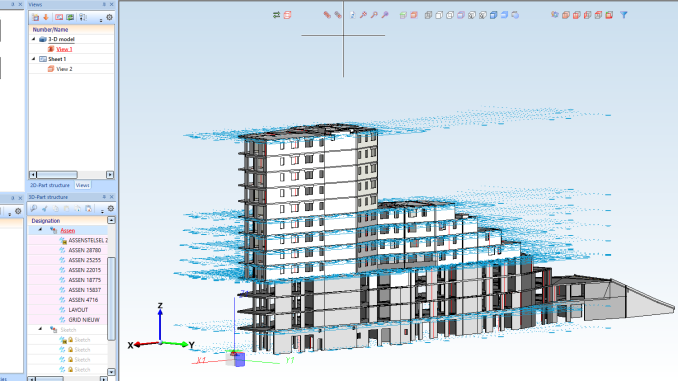
Task: Toggle pin on the Views panel
Action: pyautogui.click(x=104, y=4)
